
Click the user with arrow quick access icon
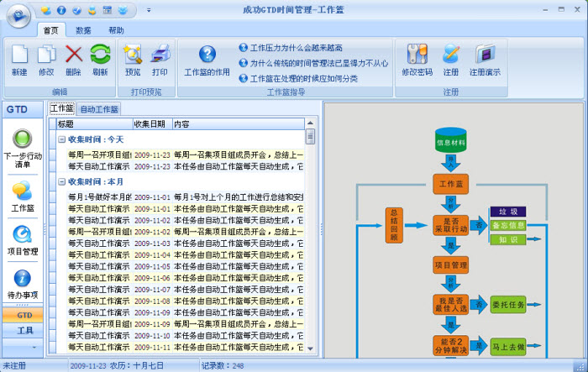(x=92, y=11)
